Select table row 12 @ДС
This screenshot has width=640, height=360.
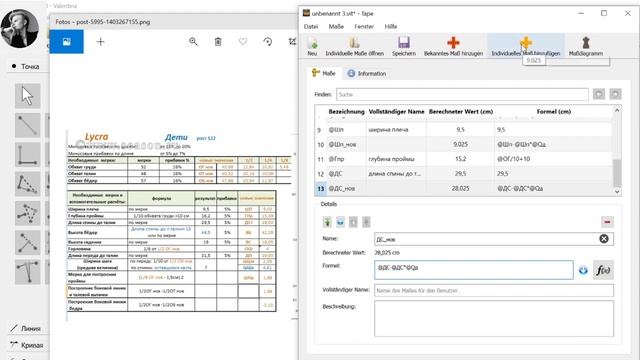(x=464, y=173)
